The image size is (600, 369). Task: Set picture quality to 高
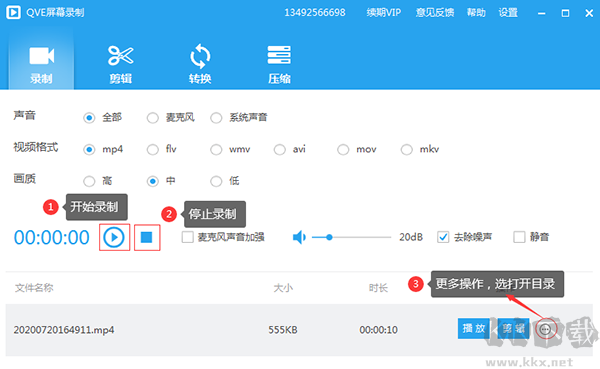pos(89,181)
